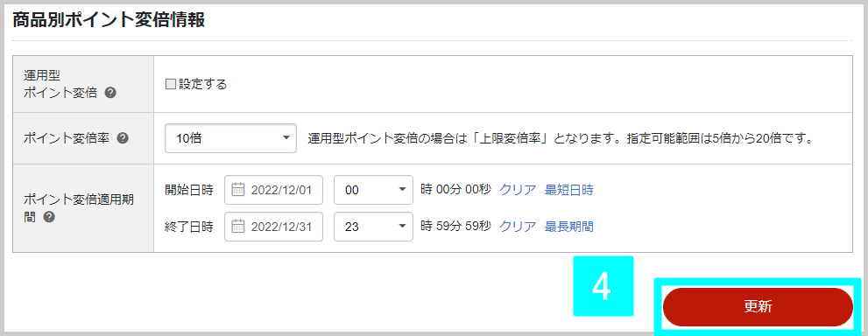This screenshot has height=336, width=868.
Task: Click calendar icon in 開始日時 date field
Action: 238,190
